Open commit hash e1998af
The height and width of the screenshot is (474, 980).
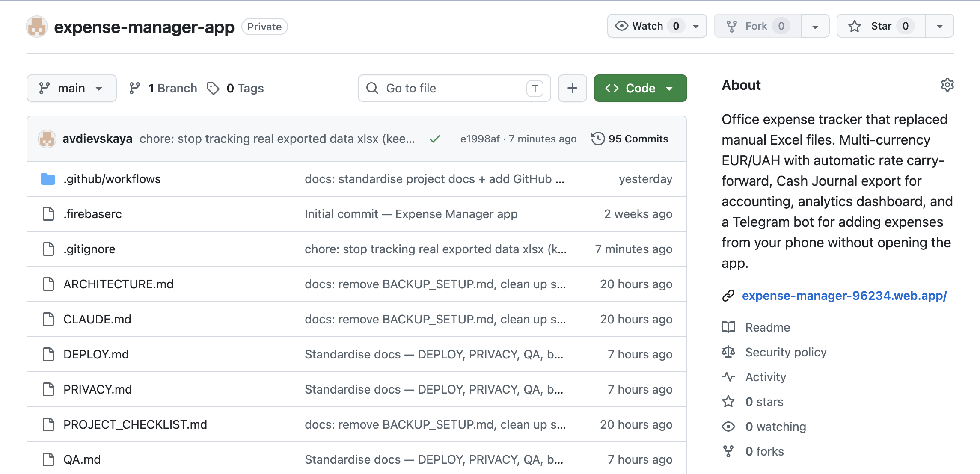(x=480, y=139)
